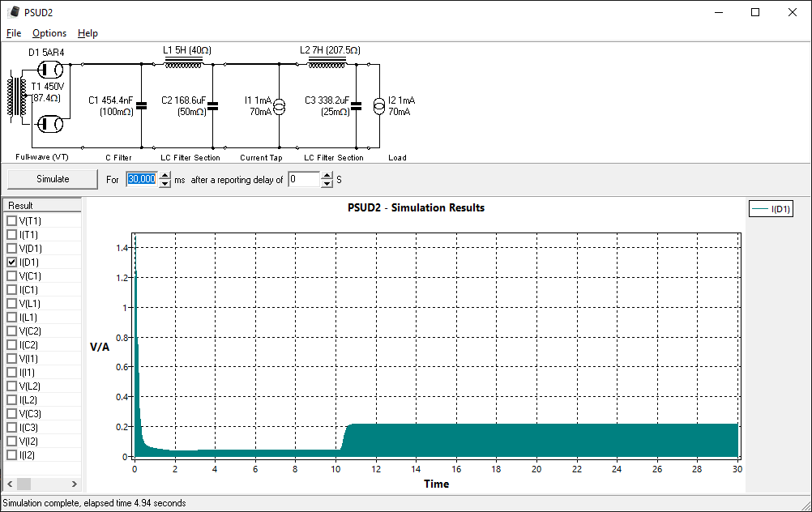Click the Result column header
This screenshot has height=512, width=812.
point(42,206)
